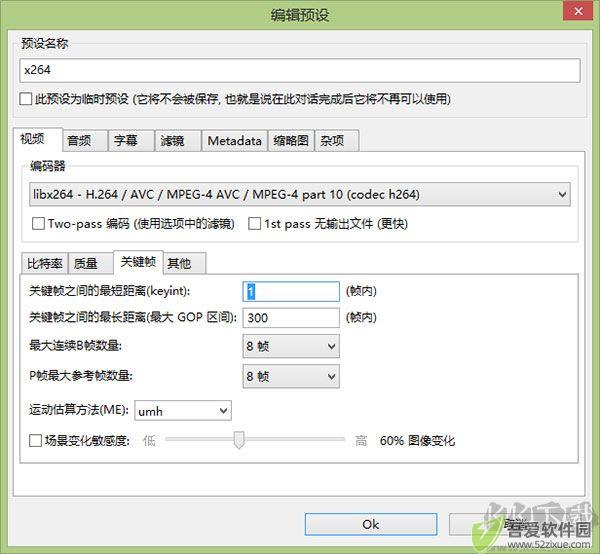Tick 1st pass 无输出文件 checkbox
This screenshot has width=600, height=554.
point(254,223)
